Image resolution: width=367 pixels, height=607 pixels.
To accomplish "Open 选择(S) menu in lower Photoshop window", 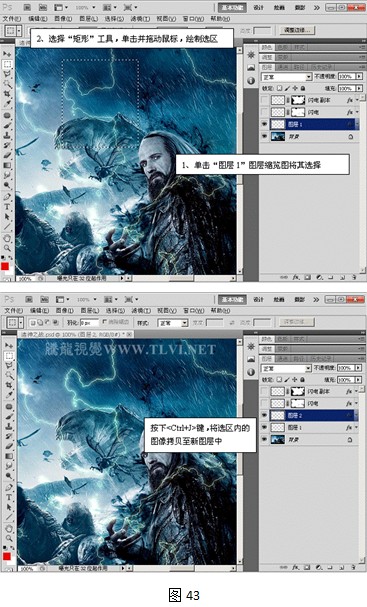I will click(x=115, y=310).
